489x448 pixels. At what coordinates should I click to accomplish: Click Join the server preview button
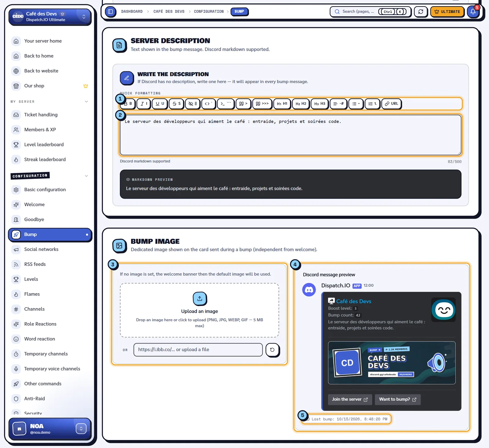click(350, 399)
